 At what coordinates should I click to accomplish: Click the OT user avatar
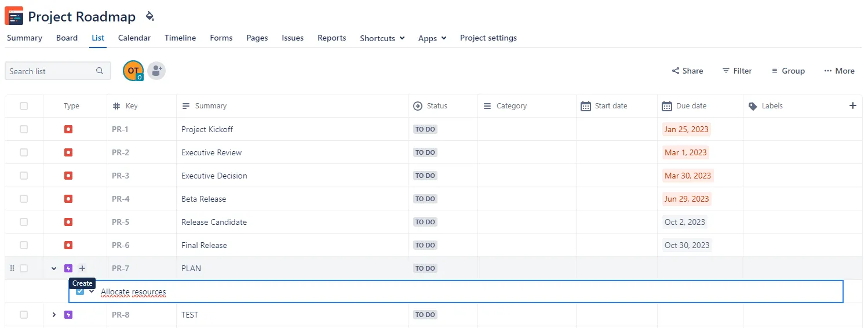click(133, 71)
